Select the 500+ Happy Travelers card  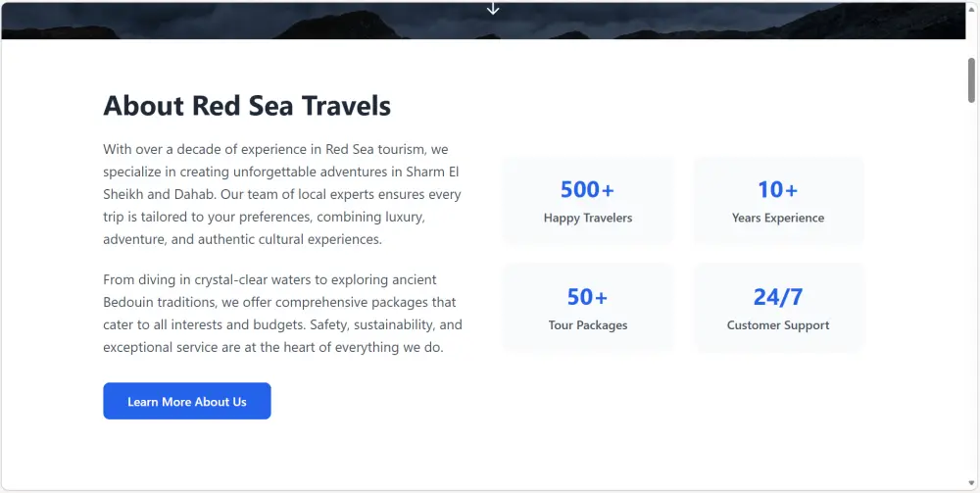(x=587, y=201)
